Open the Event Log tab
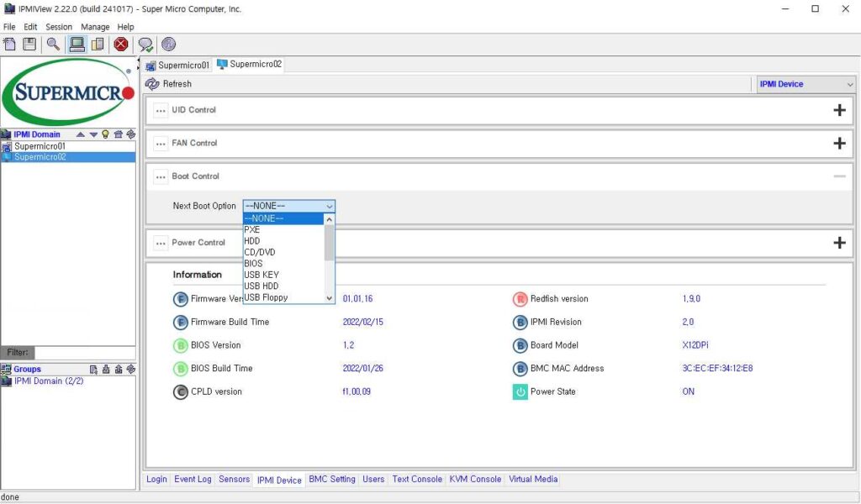This screenshot has width=861, height=504. (x=193, y=480)
